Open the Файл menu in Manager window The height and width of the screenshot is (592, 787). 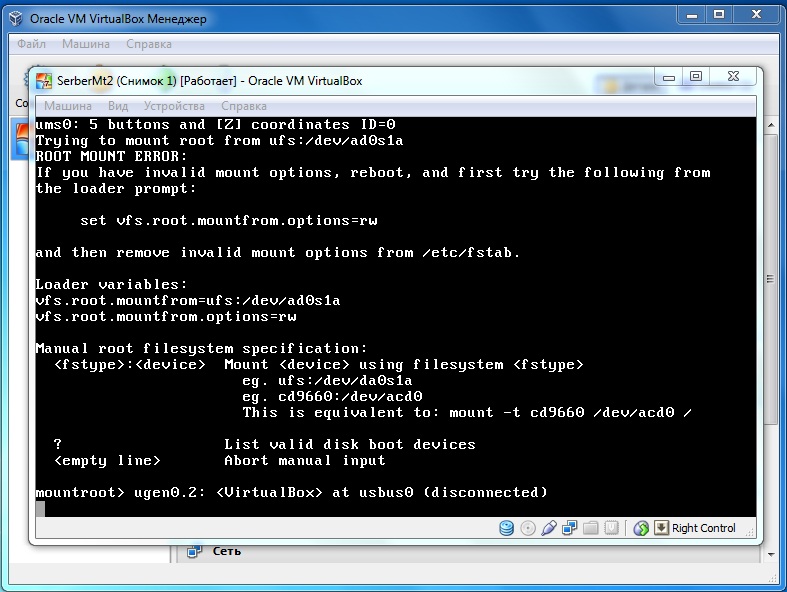point(32,44)
